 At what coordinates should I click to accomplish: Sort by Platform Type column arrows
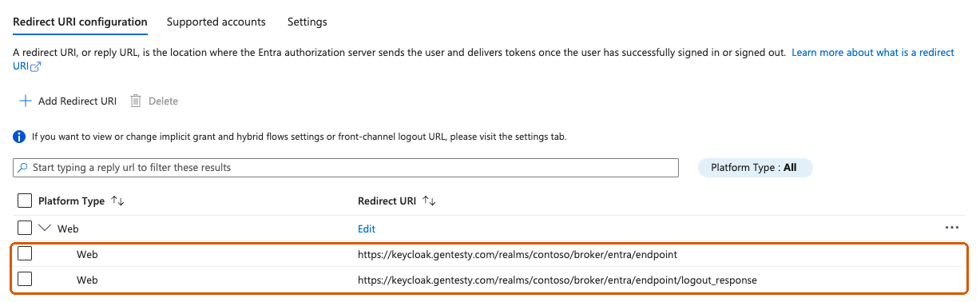[x=117, y=201]
